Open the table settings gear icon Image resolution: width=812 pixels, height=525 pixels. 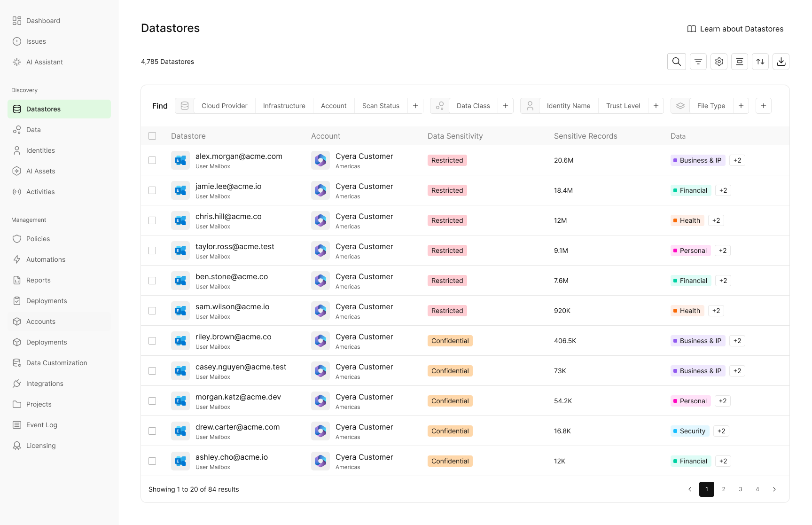click(718, 62)
